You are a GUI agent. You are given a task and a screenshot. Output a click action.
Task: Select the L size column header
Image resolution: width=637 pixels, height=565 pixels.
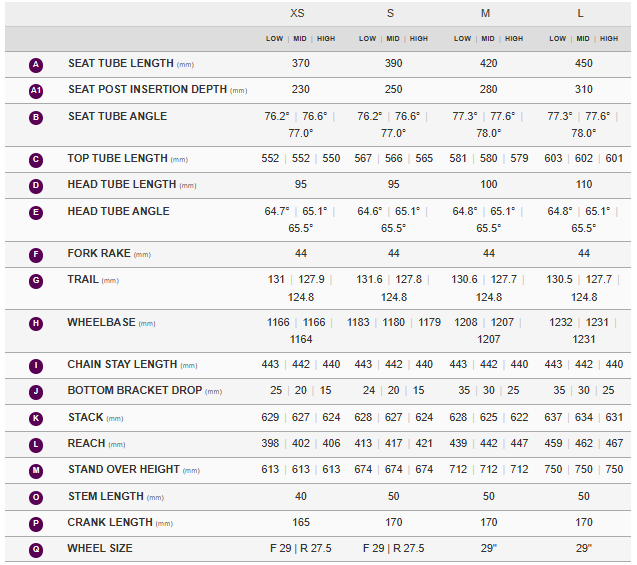tap(583, 13)
